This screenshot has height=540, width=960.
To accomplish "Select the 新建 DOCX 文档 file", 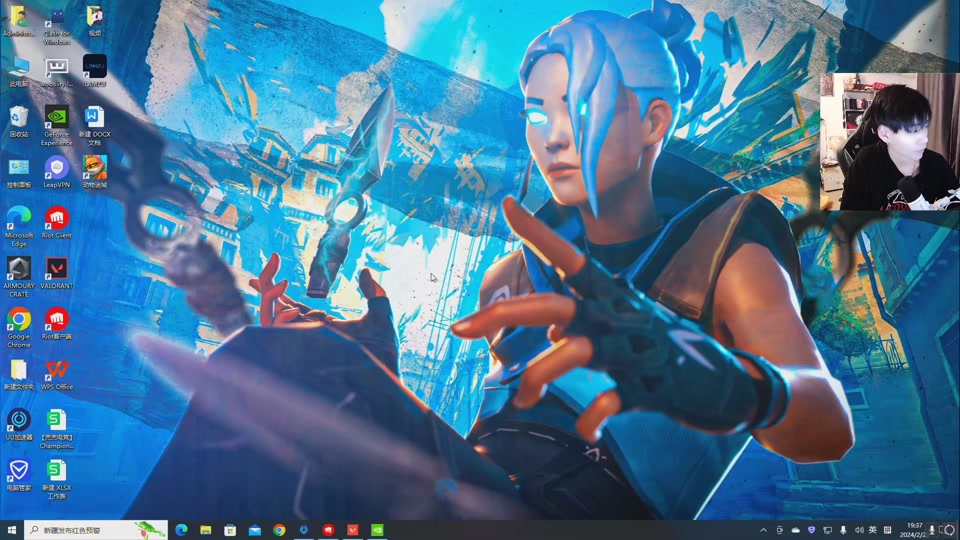I will point(94,126).
